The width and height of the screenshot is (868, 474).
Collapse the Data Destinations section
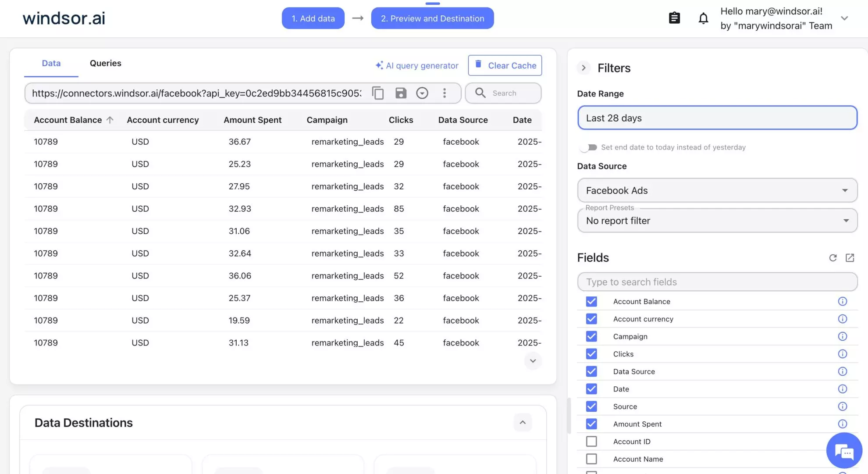click(523, 422)
